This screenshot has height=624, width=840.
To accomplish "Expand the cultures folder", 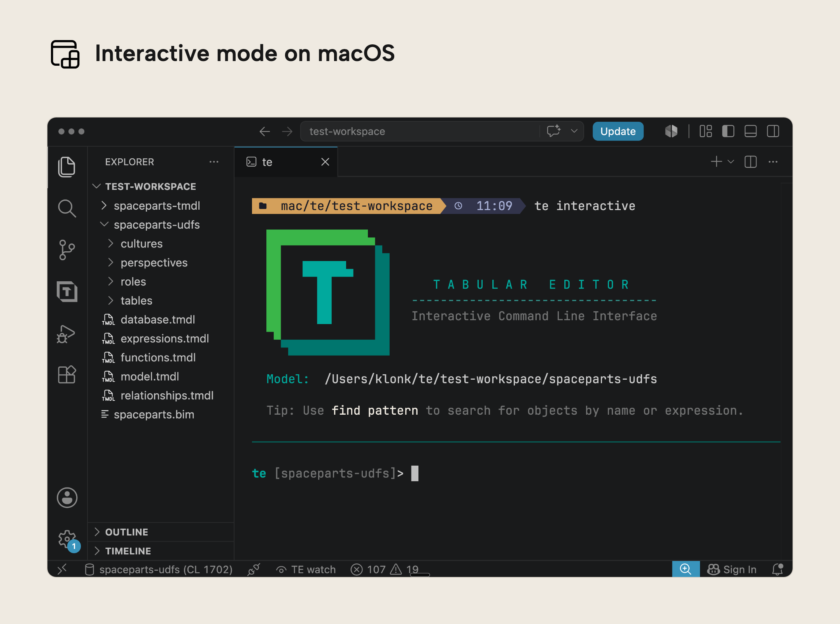I will 161,244.
